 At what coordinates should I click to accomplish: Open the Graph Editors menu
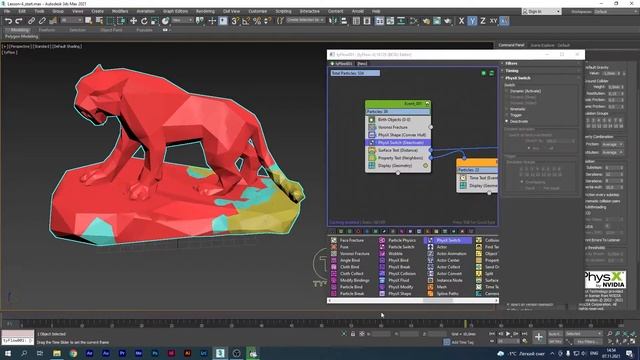point(176,11)
